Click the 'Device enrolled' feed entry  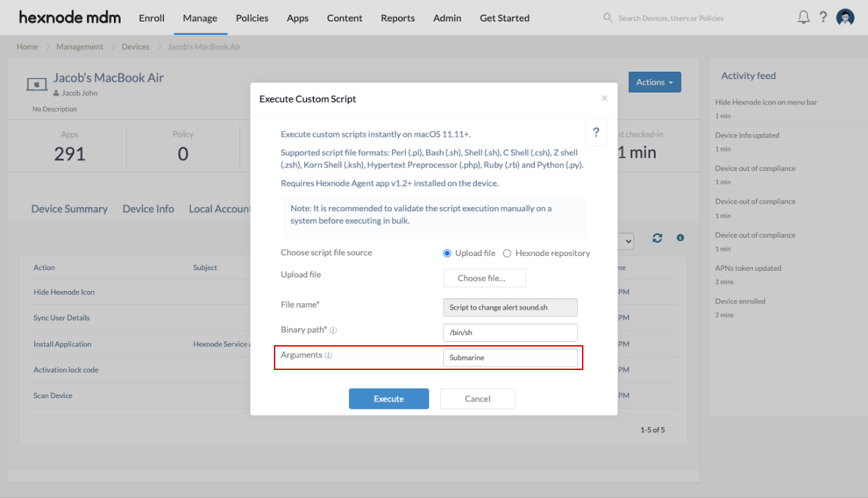[x=740, y=302]
